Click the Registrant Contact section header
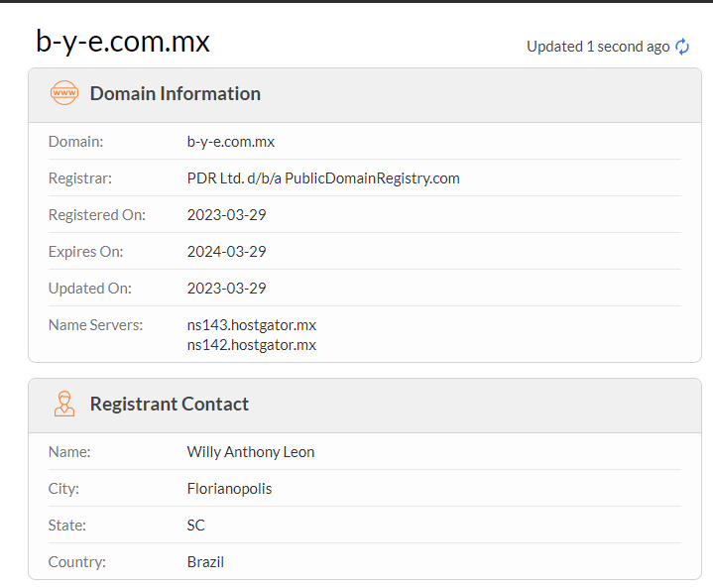The width and height of the screenshot is (713, 588). tap(169, 405)
